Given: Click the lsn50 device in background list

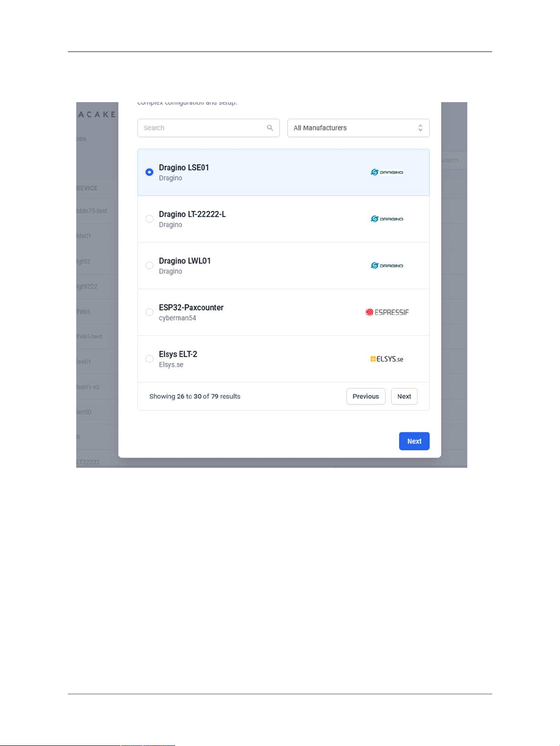Looking at the screenshot, I should point(84,412).
